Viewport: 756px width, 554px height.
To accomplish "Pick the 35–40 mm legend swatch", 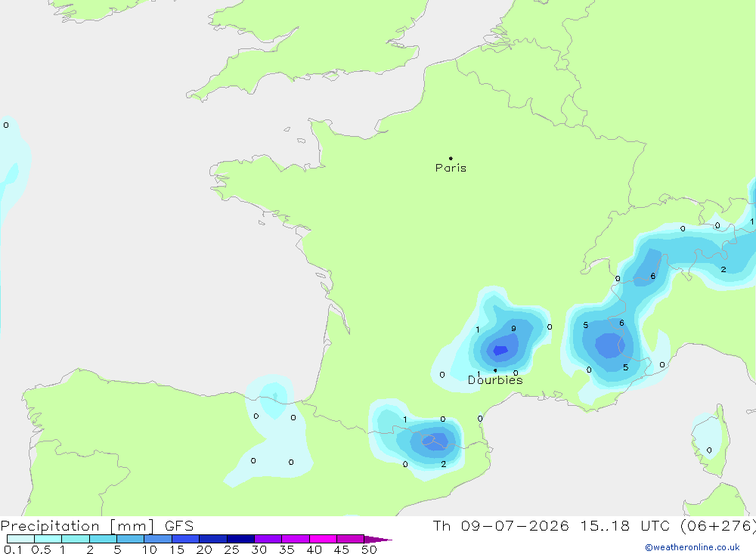I will pyautogui.click(x=296, y=539).
